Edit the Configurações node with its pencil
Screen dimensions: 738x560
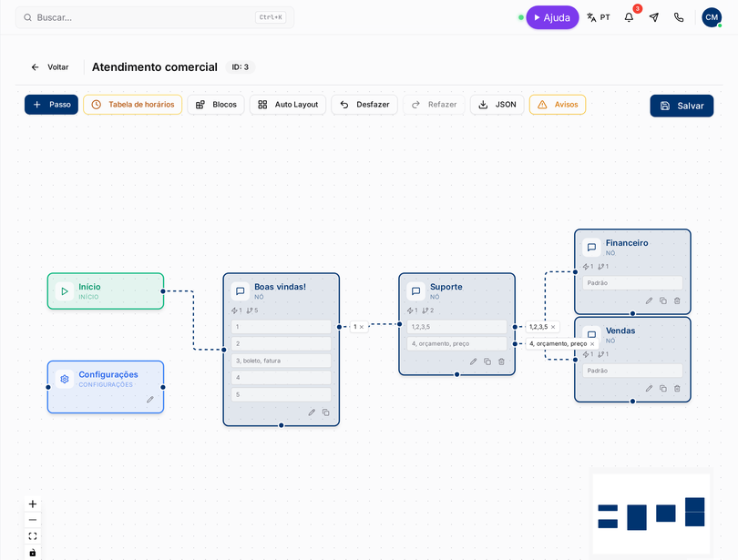point(150,400)
